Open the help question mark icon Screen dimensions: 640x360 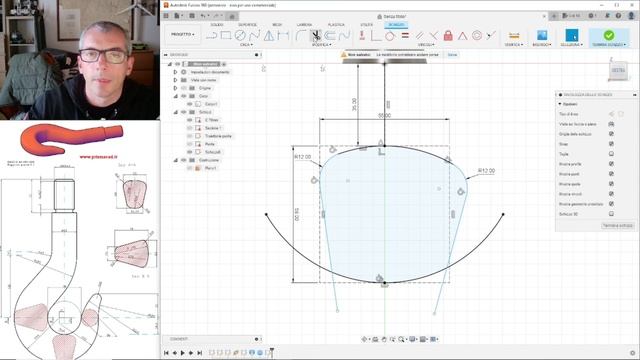618,16
